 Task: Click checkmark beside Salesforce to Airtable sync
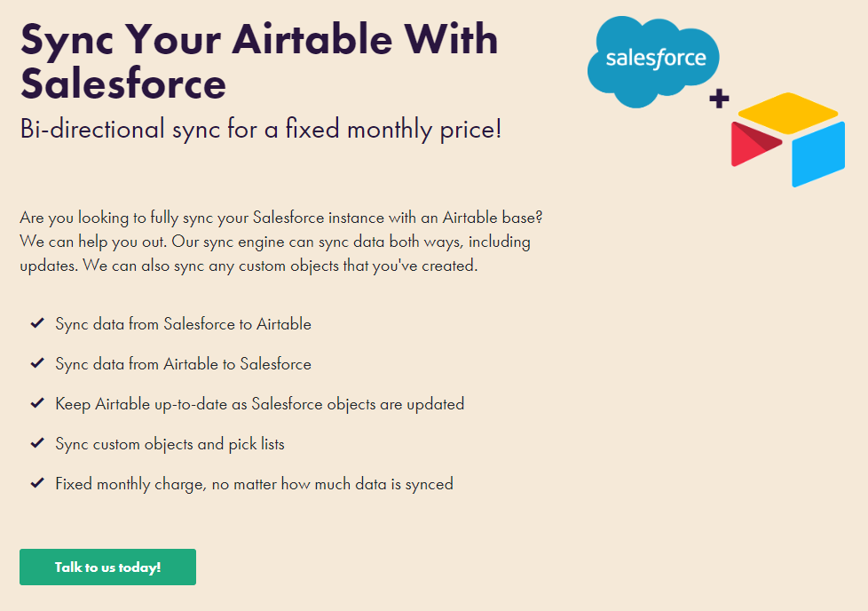pyautogui.click(x=37, y=323)
